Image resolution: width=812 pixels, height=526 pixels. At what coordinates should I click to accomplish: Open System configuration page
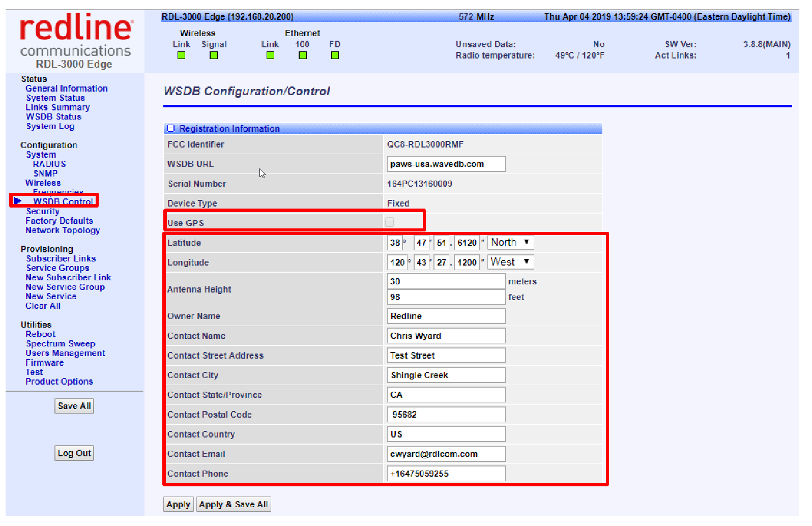[x=41, y=155]
